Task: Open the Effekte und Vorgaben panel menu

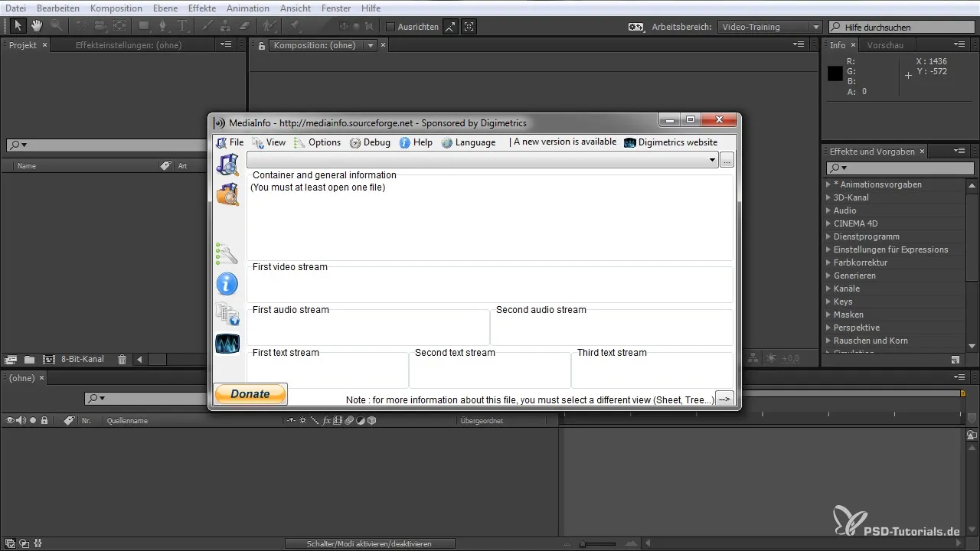Action: (x=960, y=152)
